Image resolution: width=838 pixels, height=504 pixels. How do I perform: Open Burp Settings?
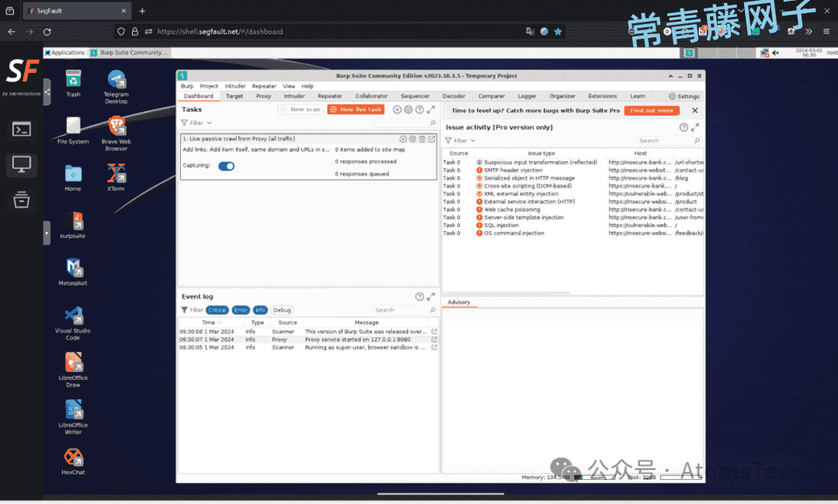684,96
